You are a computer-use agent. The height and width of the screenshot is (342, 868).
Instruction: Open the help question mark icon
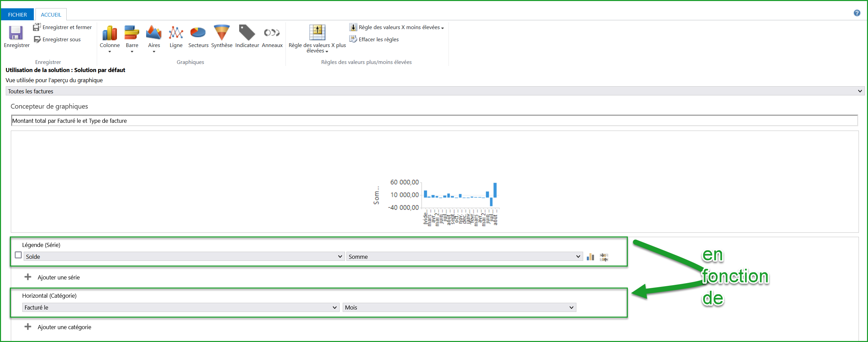tap(857, 13)
